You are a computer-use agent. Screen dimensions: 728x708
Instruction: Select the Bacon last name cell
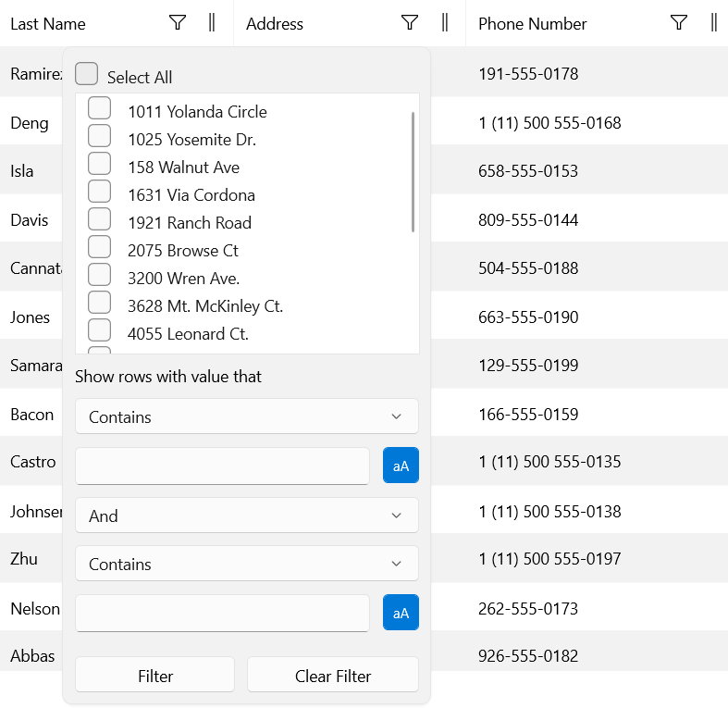[32, 415]
